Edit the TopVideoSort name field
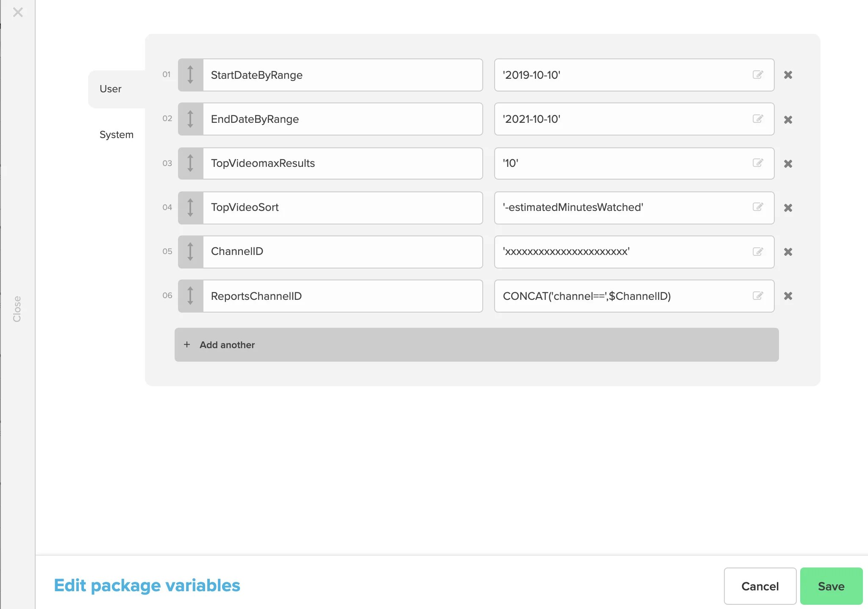The image size is (868, 609). click(x=343, y=208)
